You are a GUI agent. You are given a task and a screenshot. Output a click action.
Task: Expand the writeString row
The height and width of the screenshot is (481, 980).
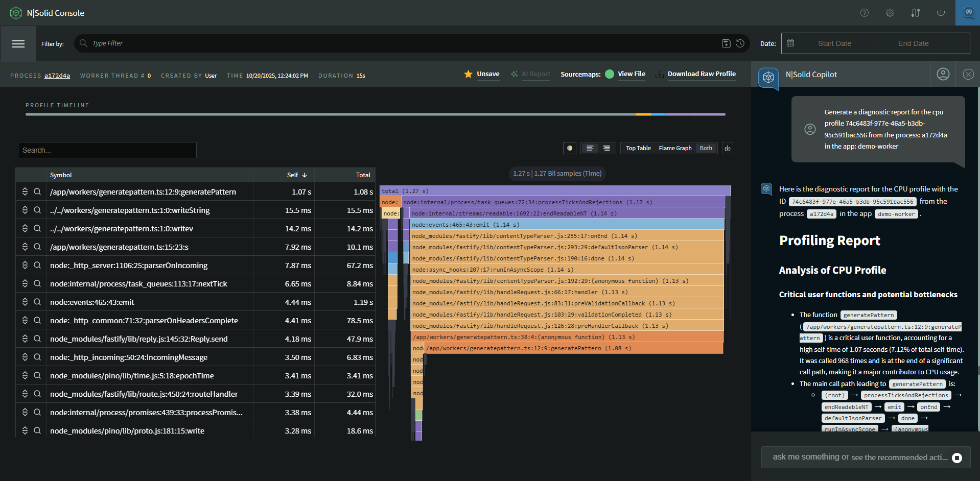click(x=25, y=210)
